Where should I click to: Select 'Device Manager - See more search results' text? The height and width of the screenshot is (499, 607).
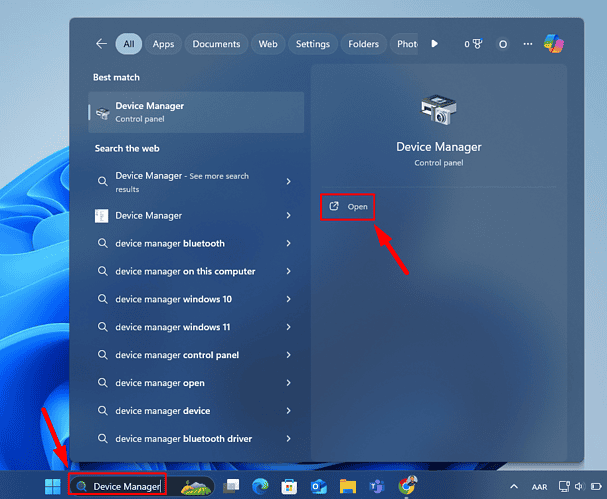[182, 182]
